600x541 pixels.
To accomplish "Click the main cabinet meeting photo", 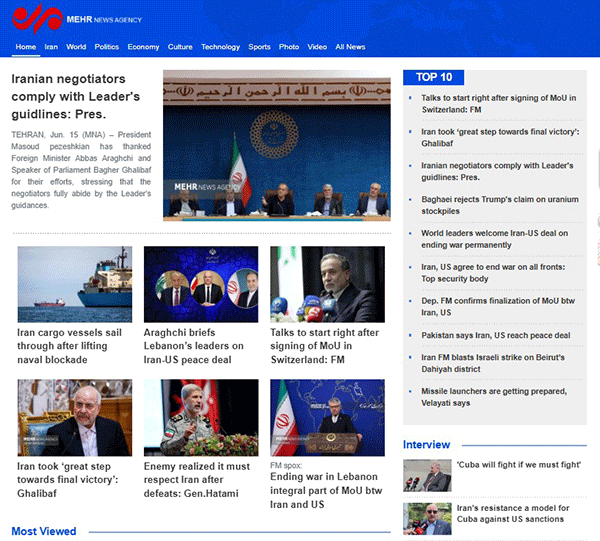I will point(277,145).
